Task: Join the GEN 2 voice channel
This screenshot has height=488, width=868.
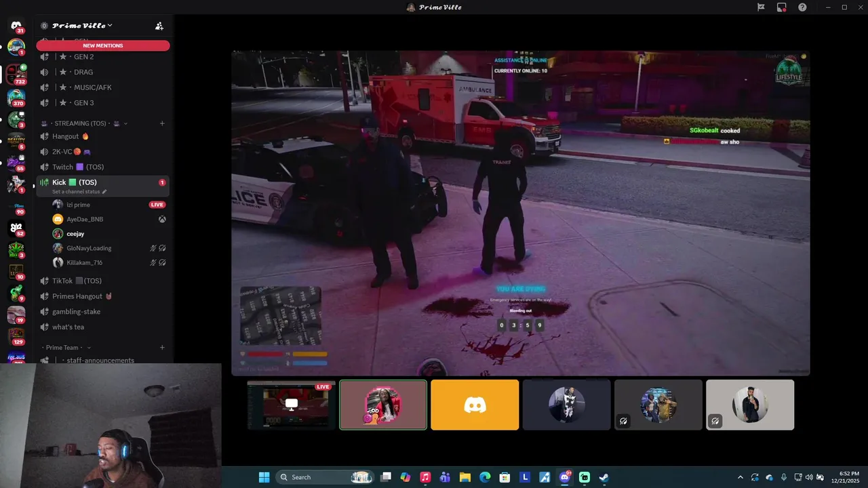Action: (103, 57)
